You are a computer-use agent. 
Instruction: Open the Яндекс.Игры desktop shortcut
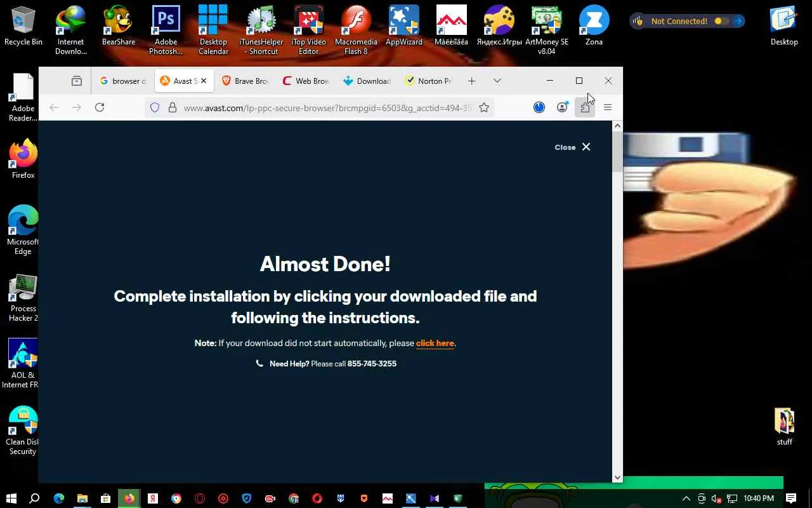(x=499, y=26)
